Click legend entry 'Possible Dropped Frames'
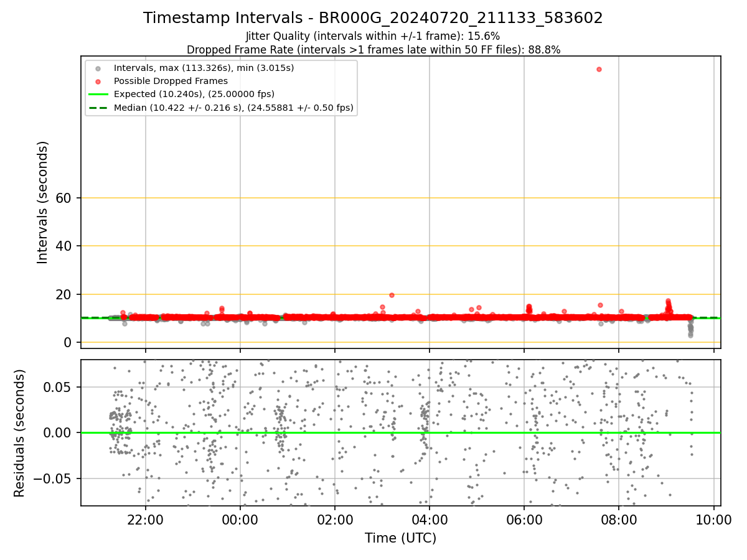Screen dimensions: 747x560 click(171, 81)
